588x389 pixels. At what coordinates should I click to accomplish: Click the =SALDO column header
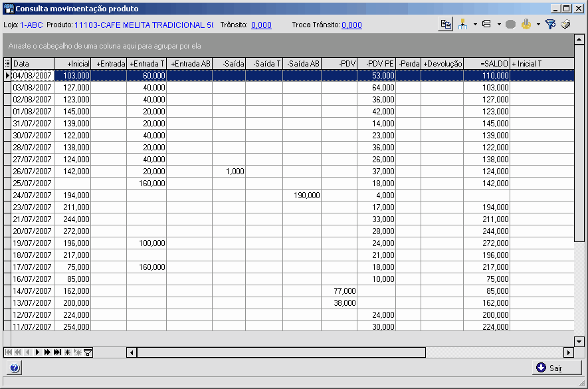point(487,63)
